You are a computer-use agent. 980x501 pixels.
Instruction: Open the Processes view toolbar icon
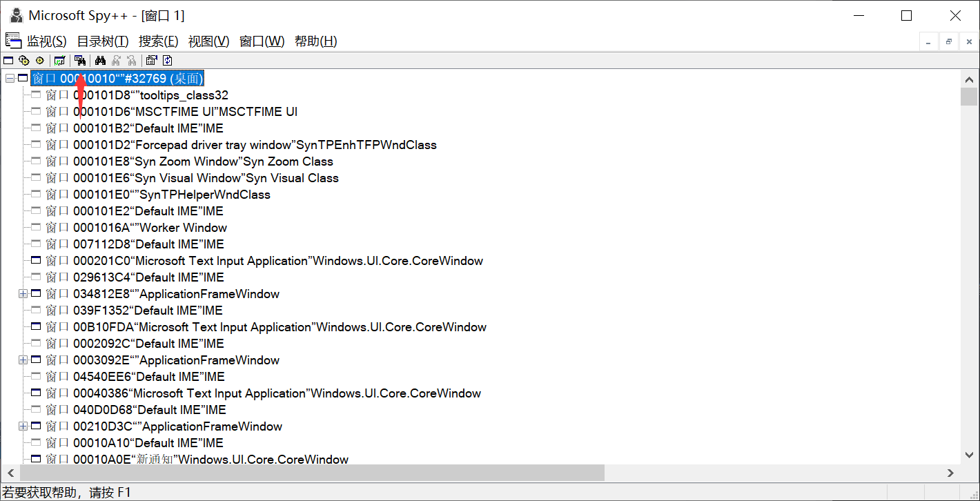24,61
